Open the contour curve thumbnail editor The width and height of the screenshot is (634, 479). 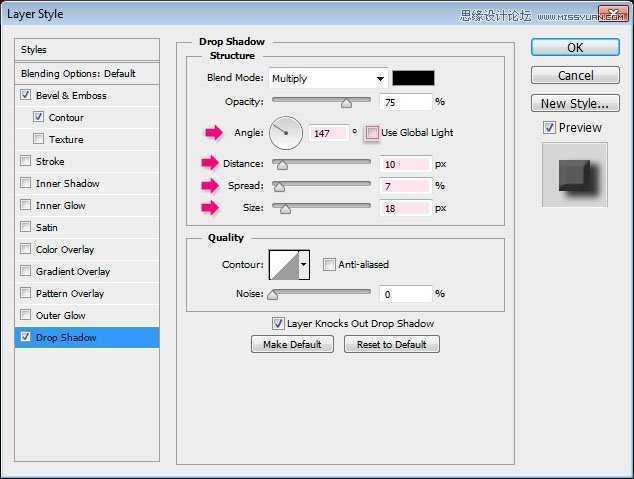pyautogui.click(x=284, y=265)
